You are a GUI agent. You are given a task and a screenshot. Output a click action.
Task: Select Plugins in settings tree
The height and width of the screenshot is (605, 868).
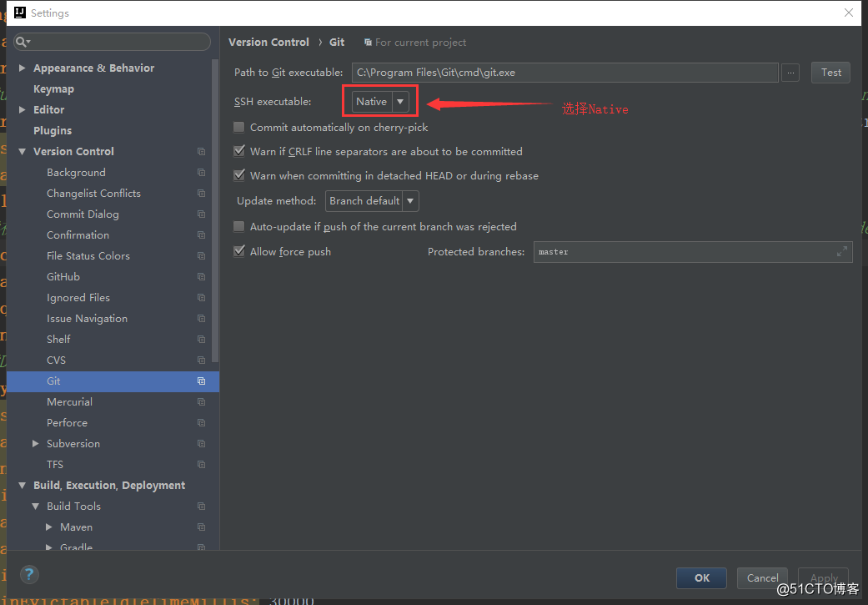[53, 131]
